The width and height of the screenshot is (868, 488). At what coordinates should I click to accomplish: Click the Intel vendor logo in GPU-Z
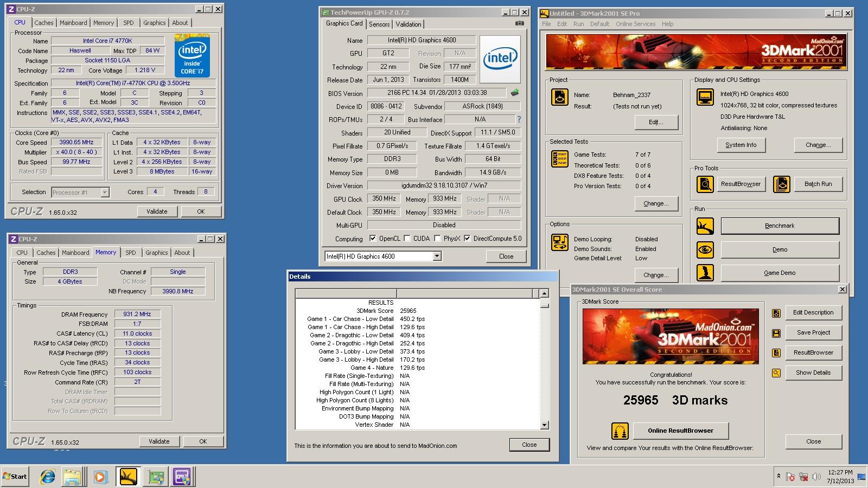pos(500,59)
